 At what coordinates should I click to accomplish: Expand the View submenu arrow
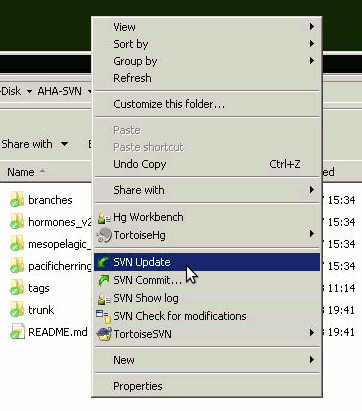[x=312, y=26]
